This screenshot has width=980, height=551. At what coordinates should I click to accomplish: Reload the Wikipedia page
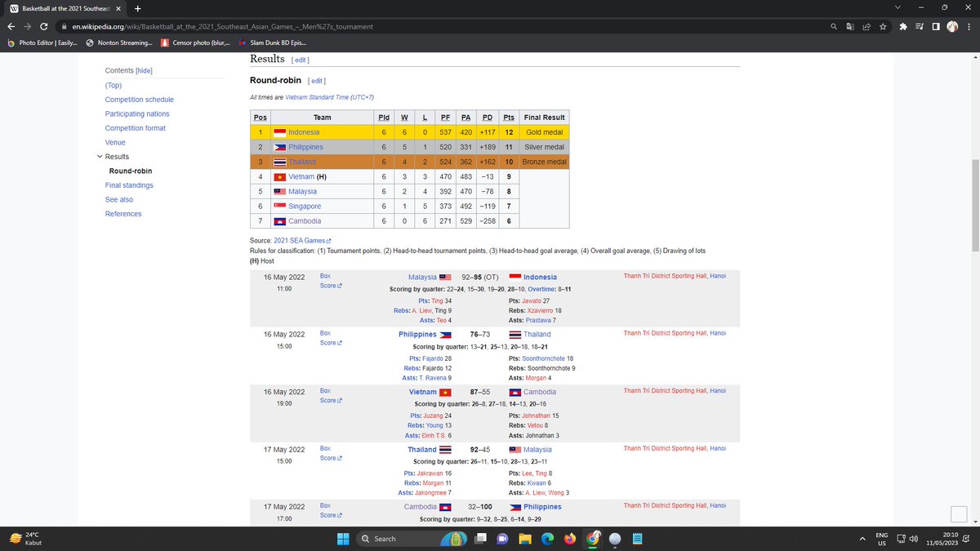(x=44, y=26)
